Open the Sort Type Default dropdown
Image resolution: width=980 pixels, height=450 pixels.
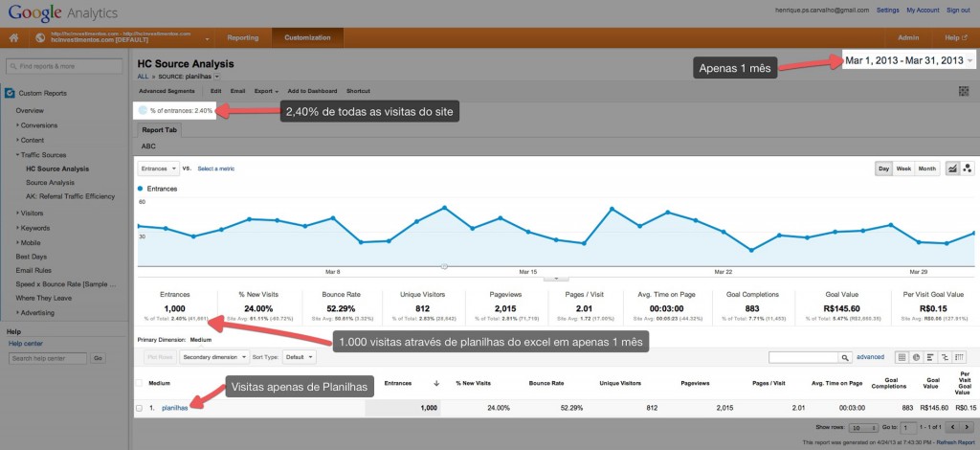[301, 357]
